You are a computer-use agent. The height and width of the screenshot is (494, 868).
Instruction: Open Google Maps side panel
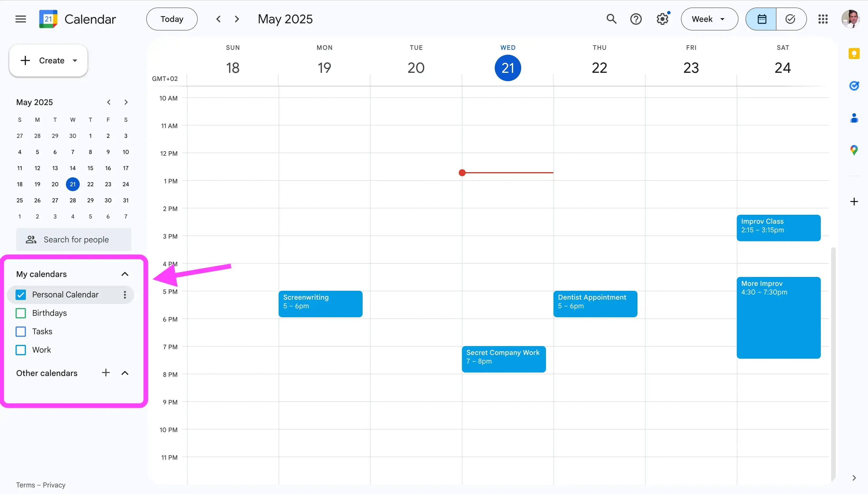coord(854,150)
